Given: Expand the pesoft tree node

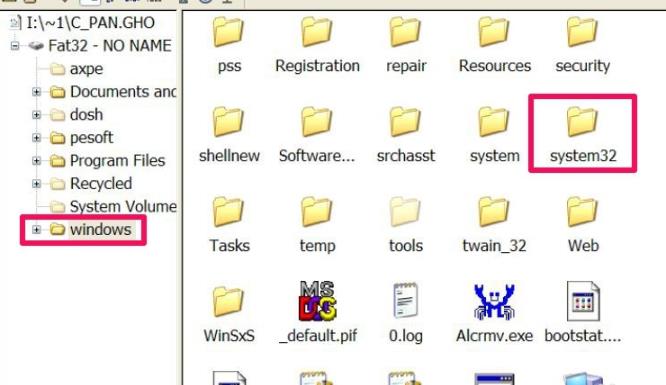Looking at the screenshot, I should coord(37,137).
